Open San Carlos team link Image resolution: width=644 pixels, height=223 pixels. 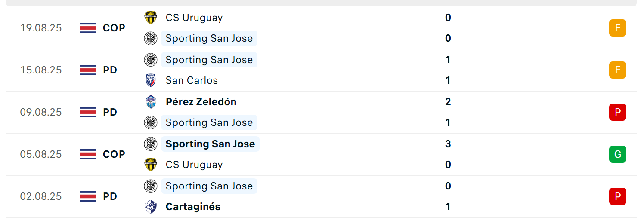(192, 80)
